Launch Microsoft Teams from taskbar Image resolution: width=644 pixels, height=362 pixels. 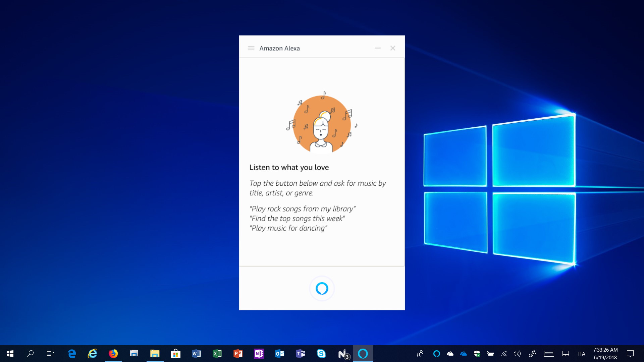[x=300, y=354]
